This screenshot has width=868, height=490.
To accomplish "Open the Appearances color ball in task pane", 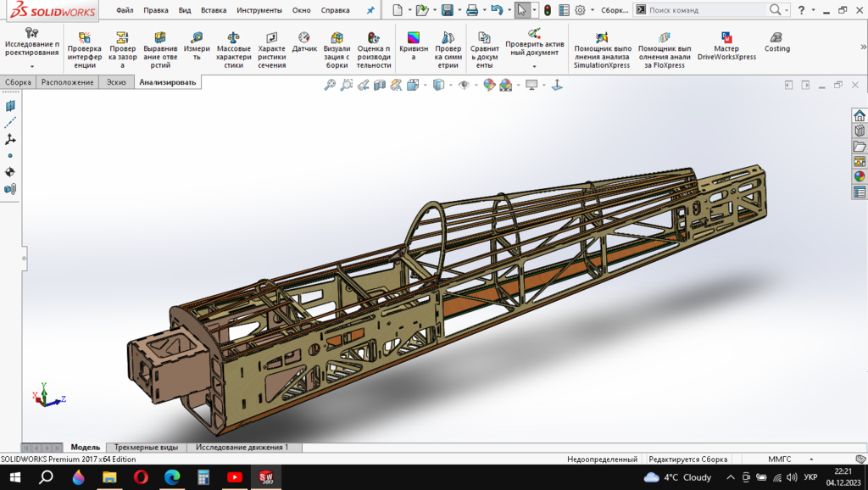I will tap(860, 176).
